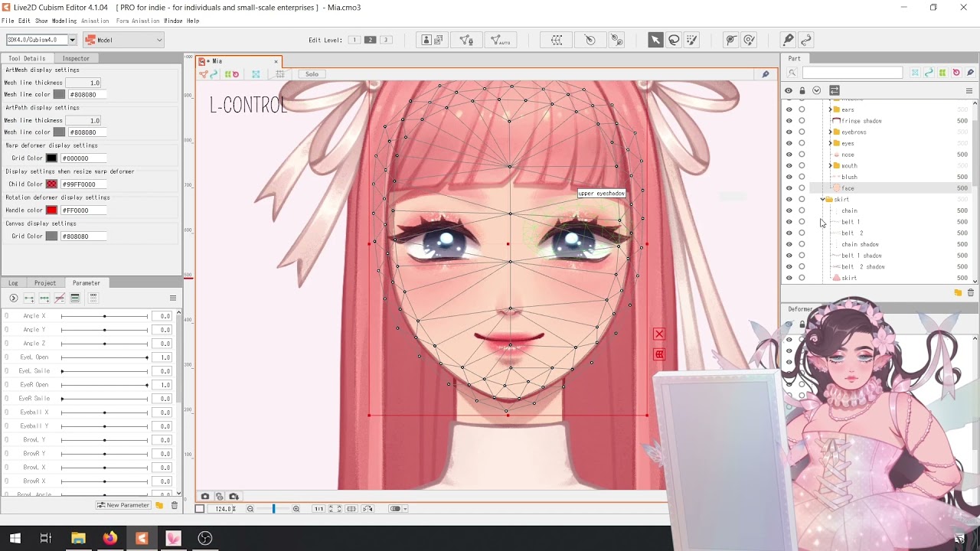Select Edit Level 3
This screenshot has height=551, width=980.
pyautogui.click(x=386, y=40)
